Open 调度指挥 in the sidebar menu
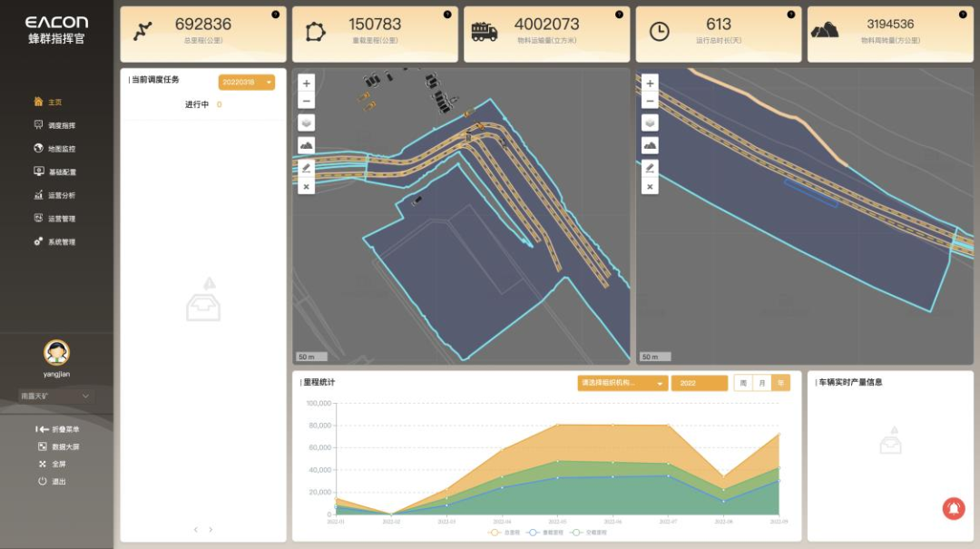Viewport: 980px width, 549px height. 61,125
